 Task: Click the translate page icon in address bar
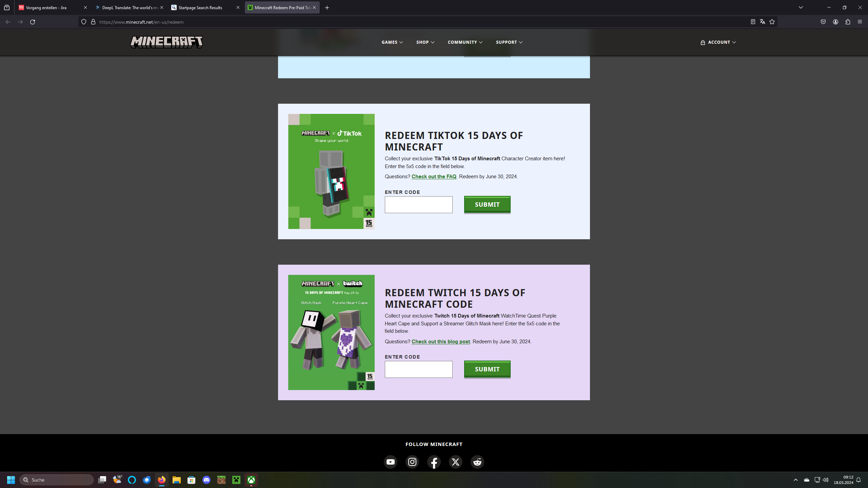tap(762, 22)
